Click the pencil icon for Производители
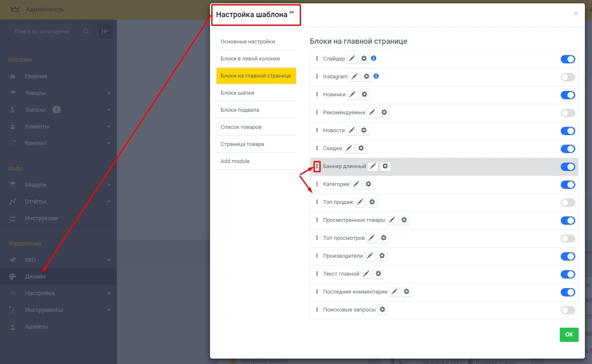Viewport: 592px width, 364px height. coord(370,256)
